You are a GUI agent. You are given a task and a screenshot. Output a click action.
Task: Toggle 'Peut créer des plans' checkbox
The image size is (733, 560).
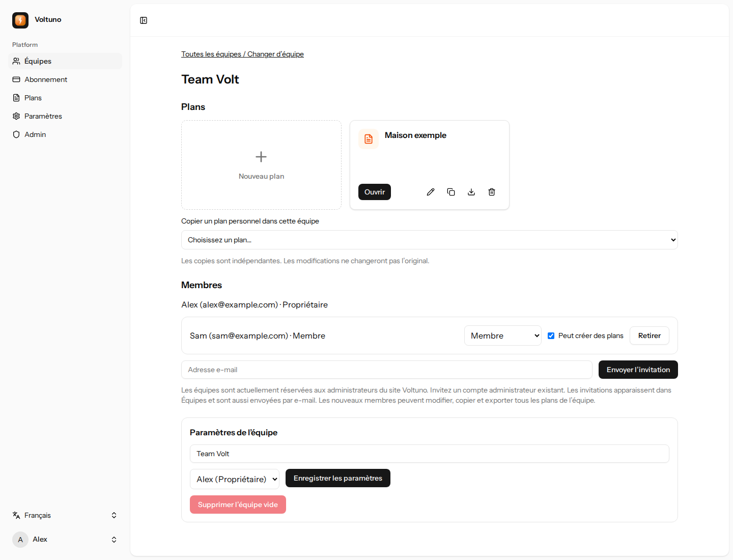551,335
